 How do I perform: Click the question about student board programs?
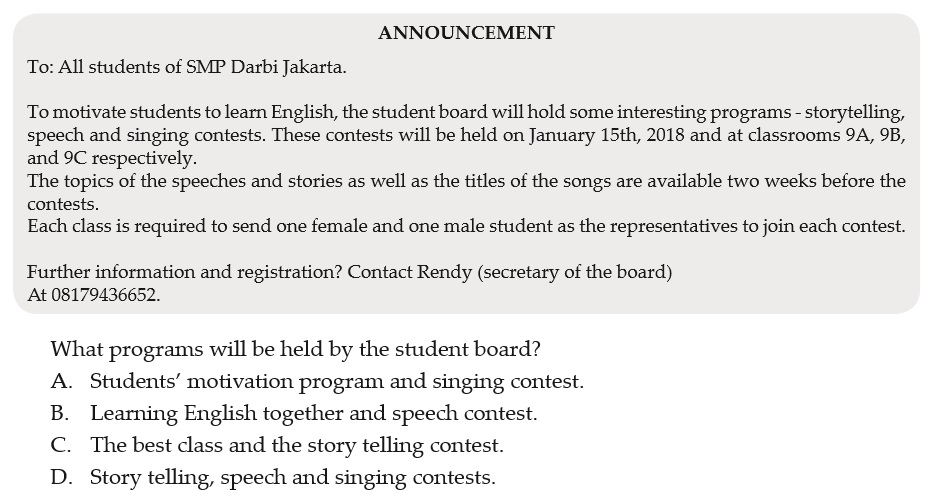click(295, 349)
